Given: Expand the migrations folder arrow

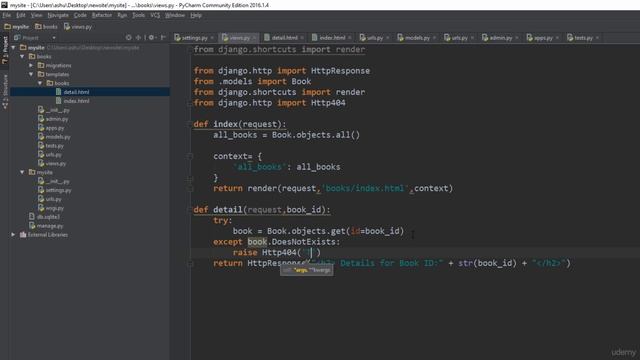Looking at the screenshot, I should (x=31, y=65).
